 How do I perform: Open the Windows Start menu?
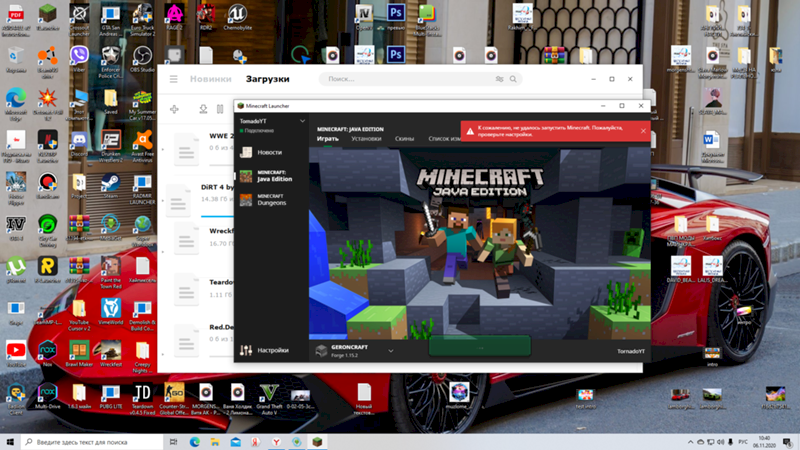(10, 442)
